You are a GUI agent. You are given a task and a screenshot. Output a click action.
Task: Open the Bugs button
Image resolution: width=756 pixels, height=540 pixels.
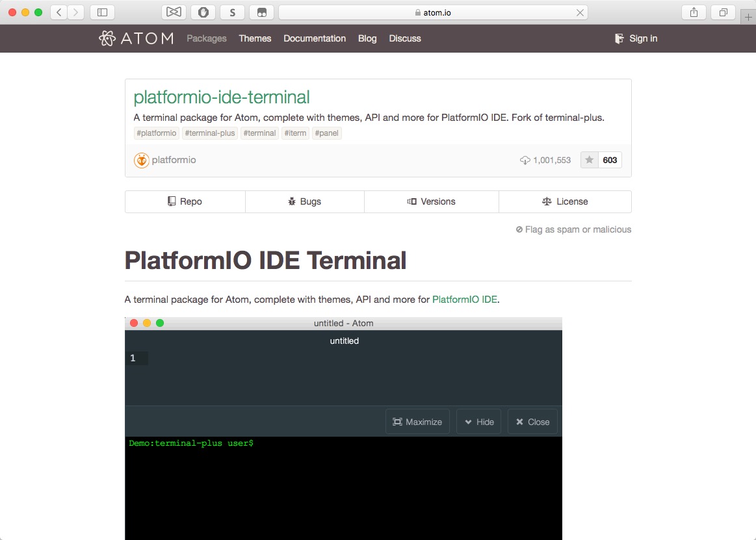305,201
